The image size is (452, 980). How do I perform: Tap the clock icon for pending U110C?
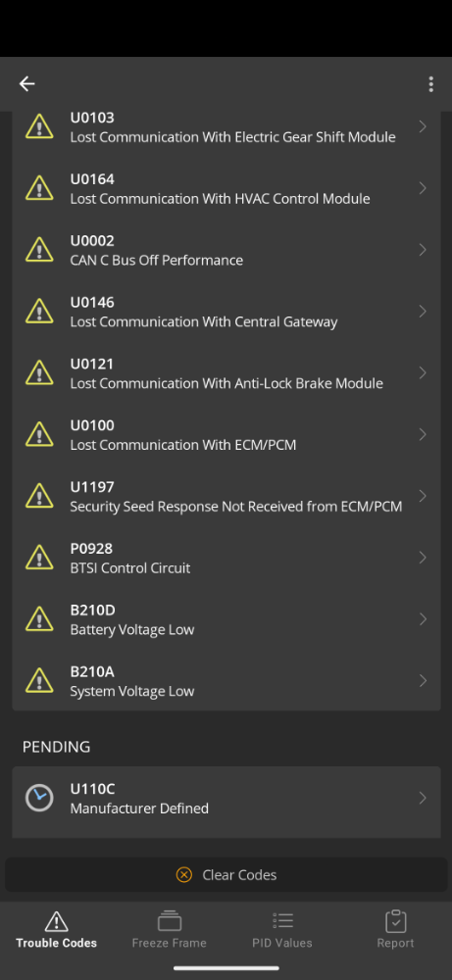click(x=39, y=798)
